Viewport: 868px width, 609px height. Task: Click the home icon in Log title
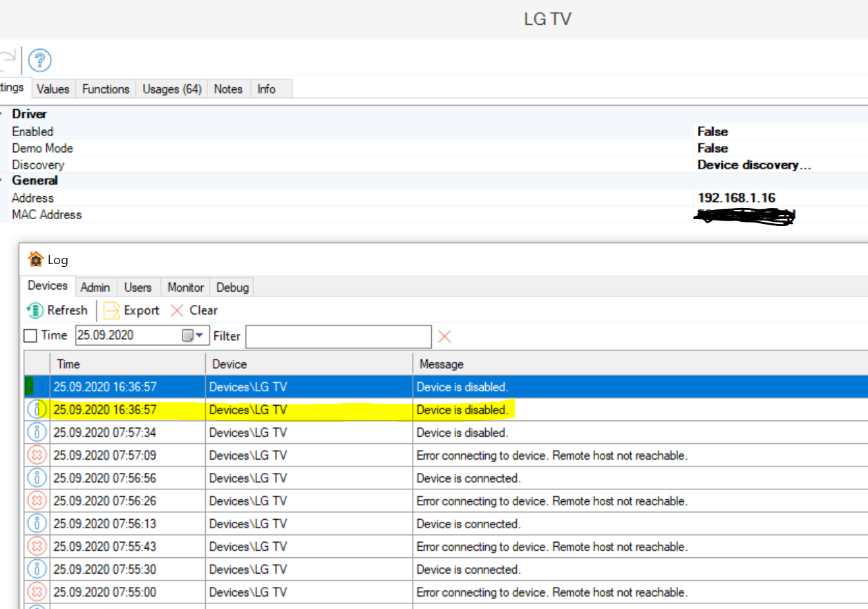tap(35, 260)
